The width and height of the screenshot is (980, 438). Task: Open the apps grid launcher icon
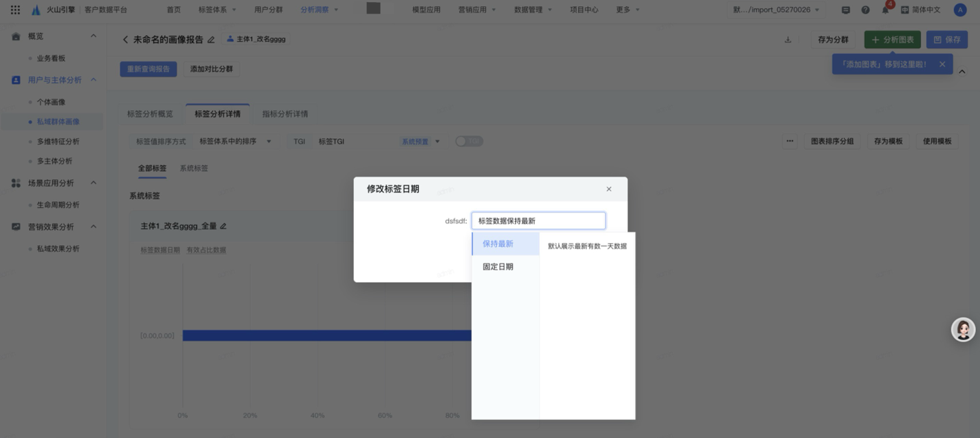pyautogui.click(x=15, y=10)
